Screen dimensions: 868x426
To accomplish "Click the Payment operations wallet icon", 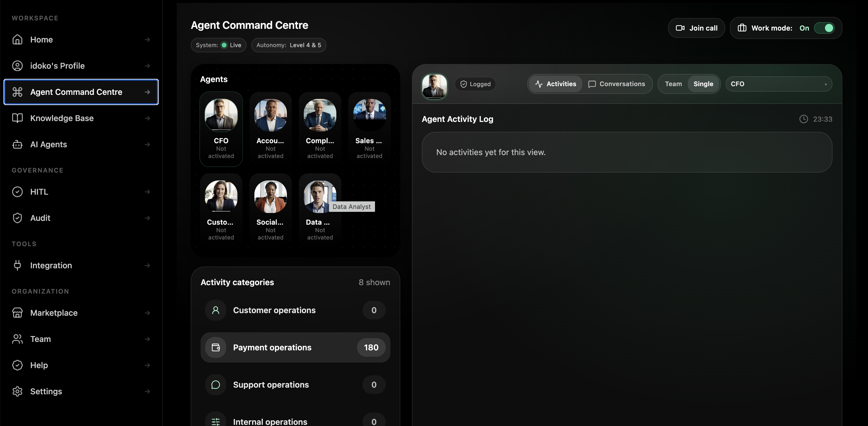I will (216, 347).
